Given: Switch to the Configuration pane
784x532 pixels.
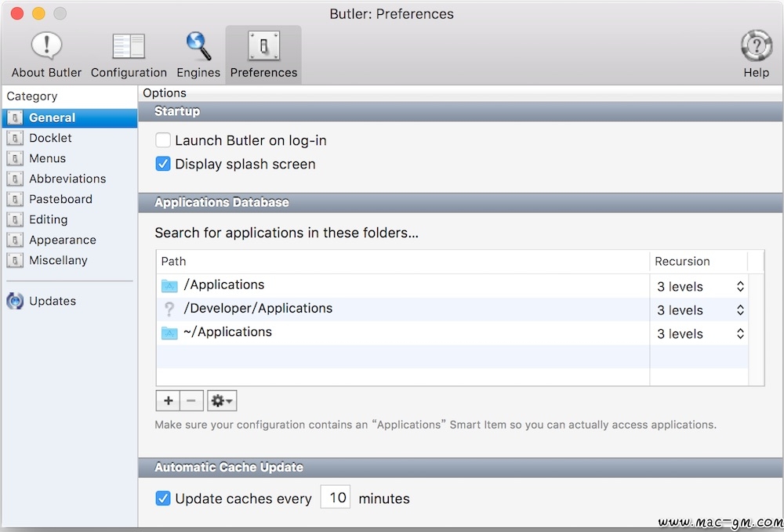Looking at the screenshot, I should click(129, 54).
